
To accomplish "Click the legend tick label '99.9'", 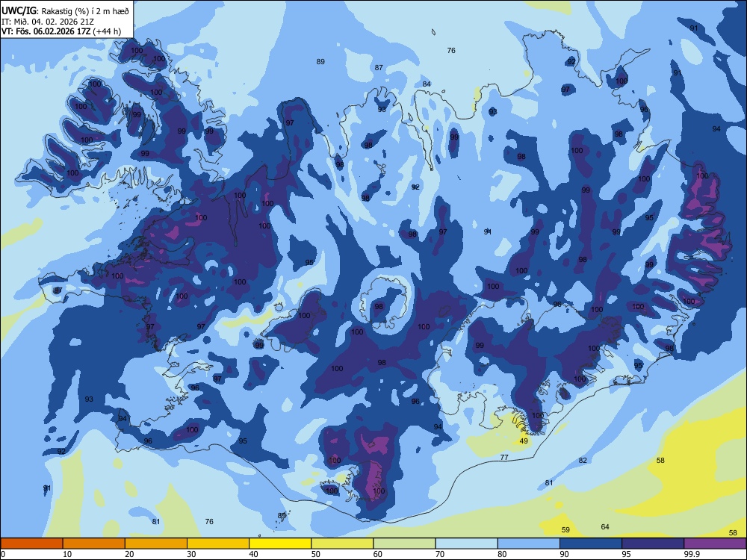I will [x=692, y=554].
